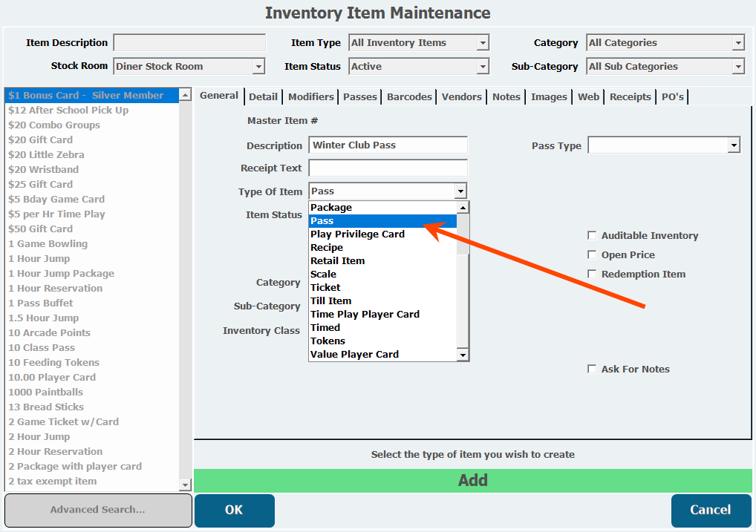This screenshot has height=532, width=756.
Task: Toggle the Redemption Item checkbox
Action: click(x=592, y=275)
